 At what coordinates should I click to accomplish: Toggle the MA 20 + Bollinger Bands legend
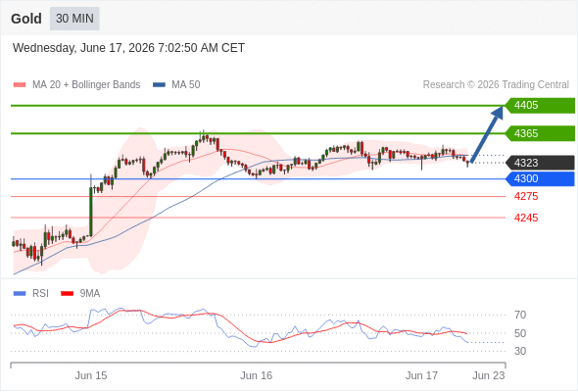click(76, 85)
